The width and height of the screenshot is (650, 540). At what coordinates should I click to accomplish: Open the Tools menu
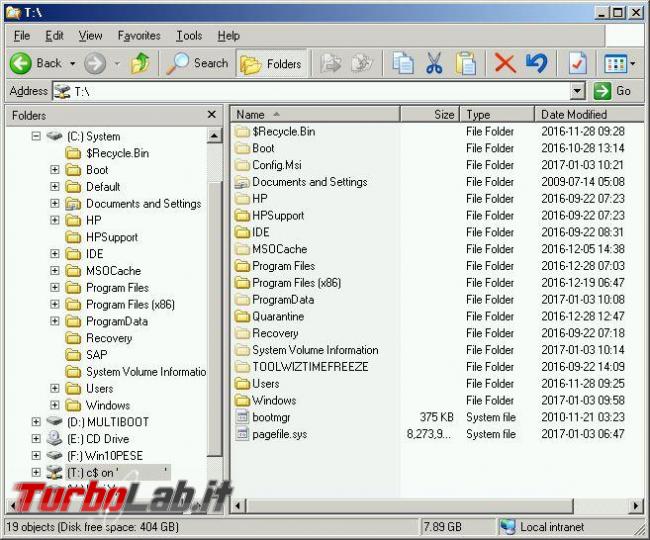(189, 36)
